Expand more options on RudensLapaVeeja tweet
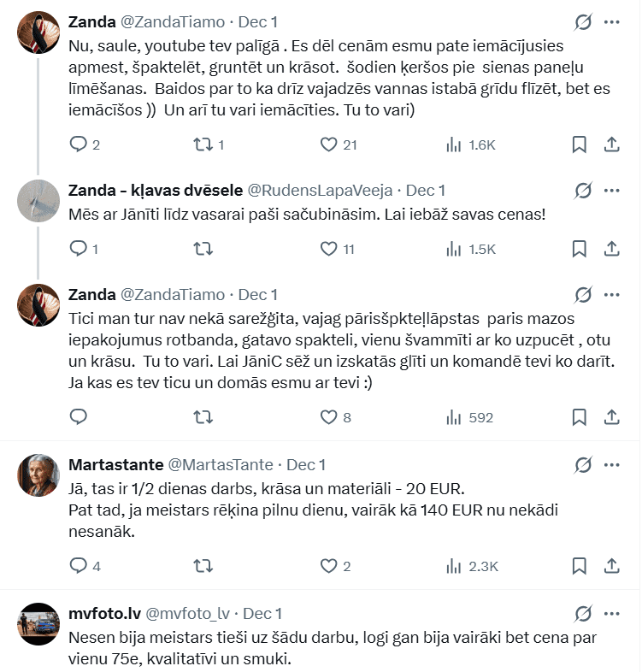This screenshot has width=642, height=672. click(612, 190)
